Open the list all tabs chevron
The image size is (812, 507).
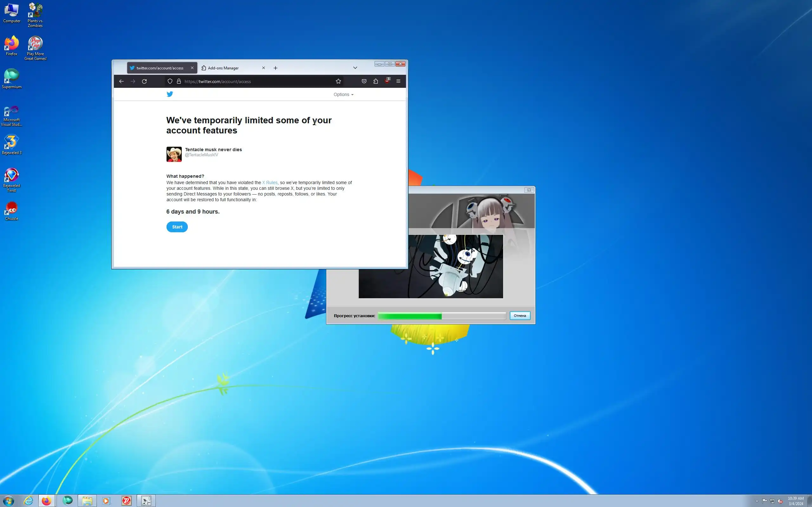coord(355,68)
